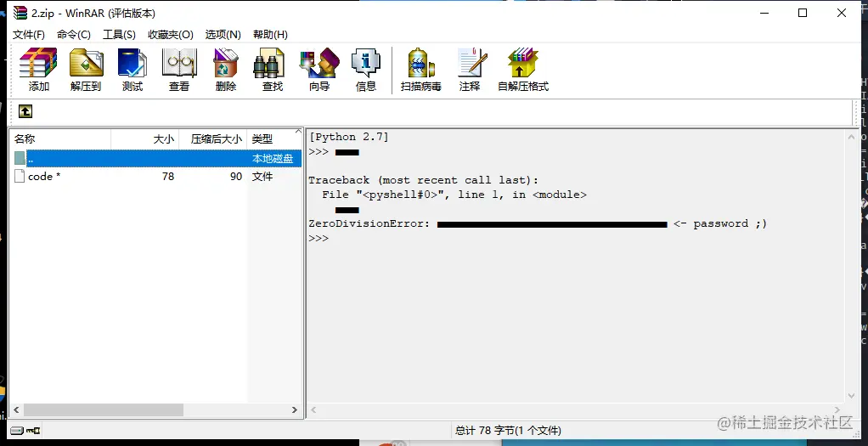The image size is (868, 446).
Task: Click '总计 78 字节(1 个文件)' status text
Action: (x=508, y=431)
